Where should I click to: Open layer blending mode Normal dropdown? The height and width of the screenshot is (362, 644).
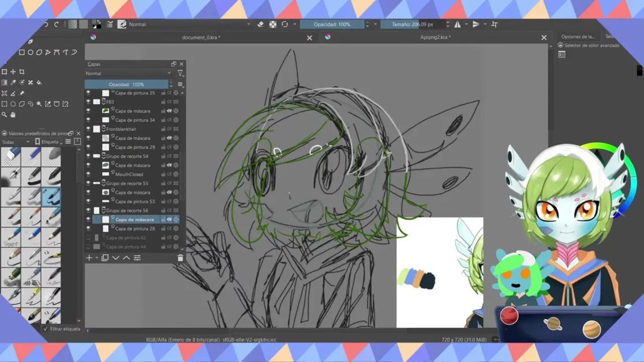pos(128,73)
